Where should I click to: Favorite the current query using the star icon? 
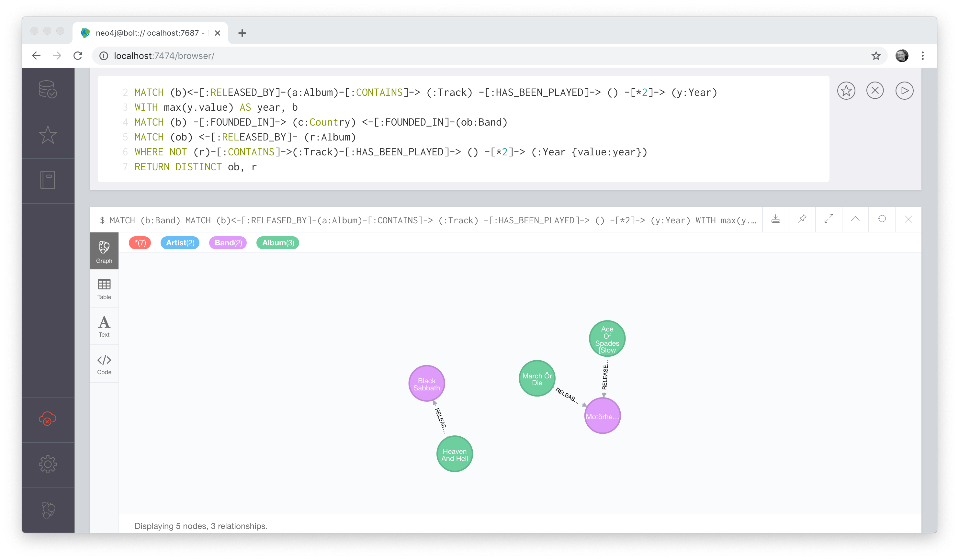pyautogui.click(x=846, y=91)
